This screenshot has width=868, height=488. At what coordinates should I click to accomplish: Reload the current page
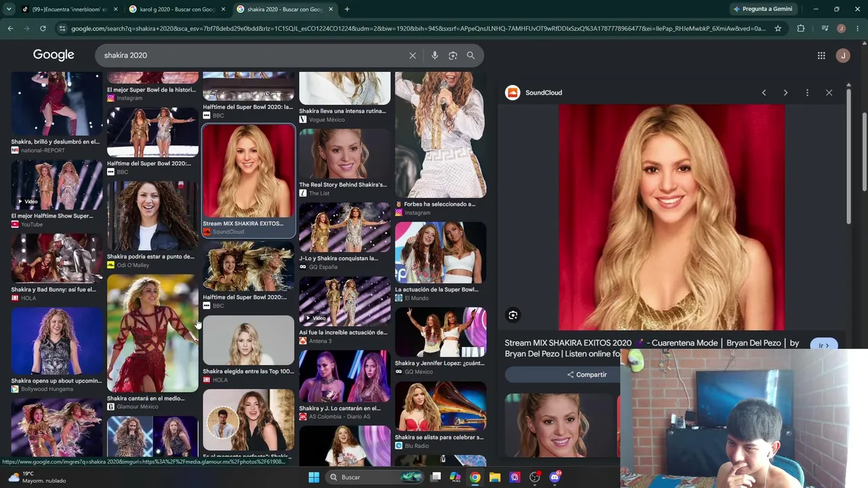pos(43,28)
